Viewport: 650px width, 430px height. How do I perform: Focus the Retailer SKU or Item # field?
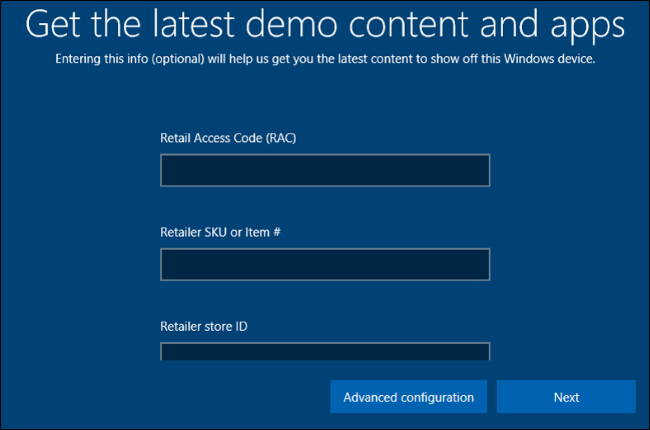coord(324,265)
